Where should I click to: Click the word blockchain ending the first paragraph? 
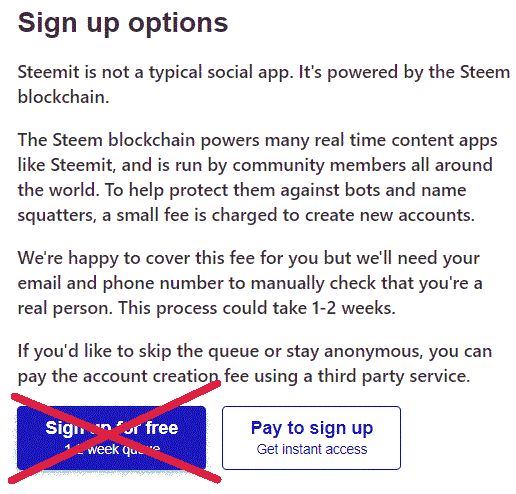tap(63, 97)
